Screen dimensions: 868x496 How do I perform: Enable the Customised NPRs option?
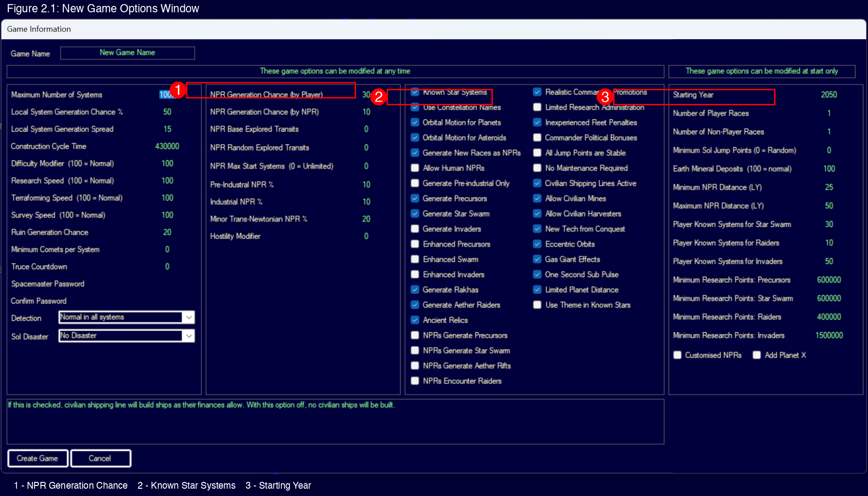point(677,355)
